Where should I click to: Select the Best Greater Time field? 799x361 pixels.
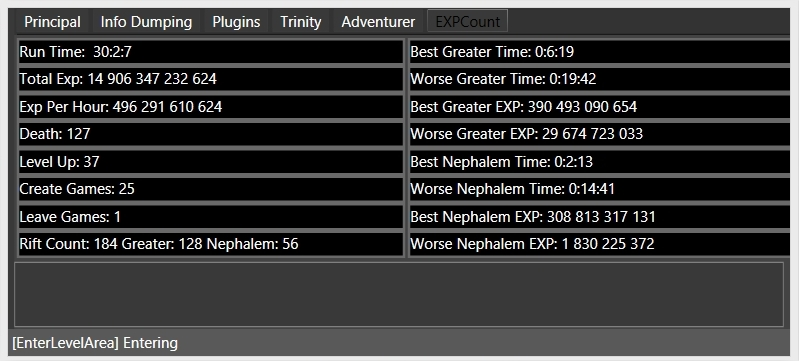pyautogui.click(x=600, y=51)
